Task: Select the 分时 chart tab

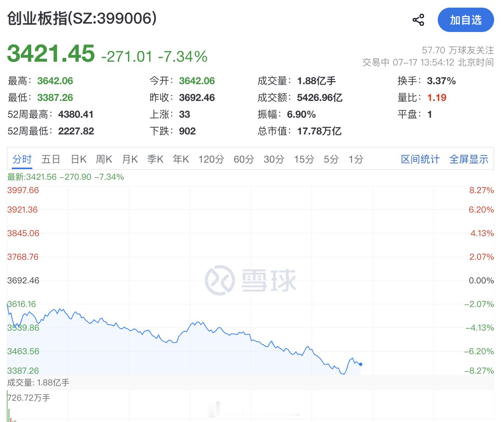Action: [22, 159]
